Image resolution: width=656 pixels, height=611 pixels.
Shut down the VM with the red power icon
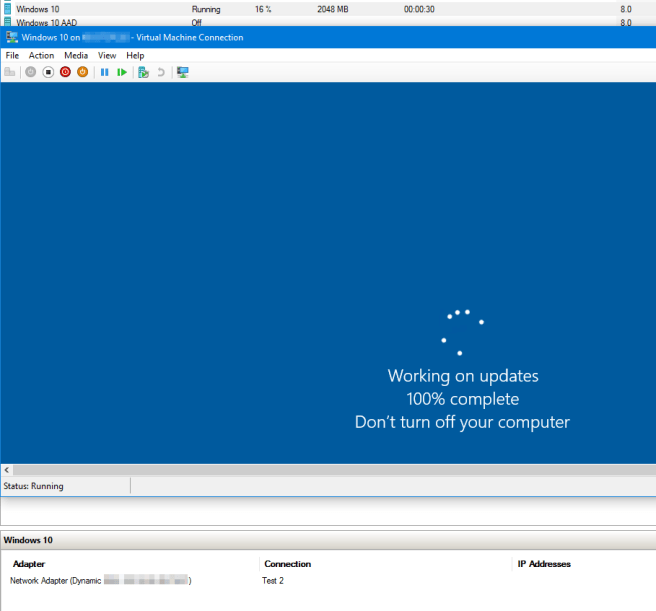[x=65, y=72]
